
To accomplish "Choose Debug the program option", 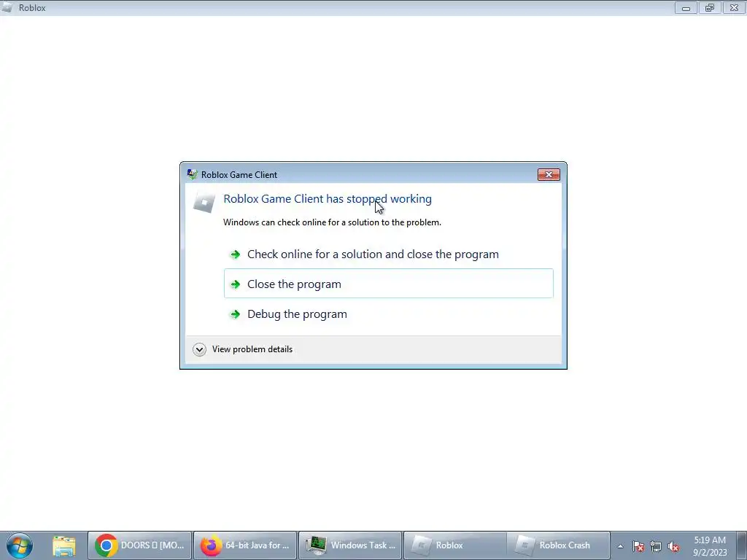I will click(388, 314).
